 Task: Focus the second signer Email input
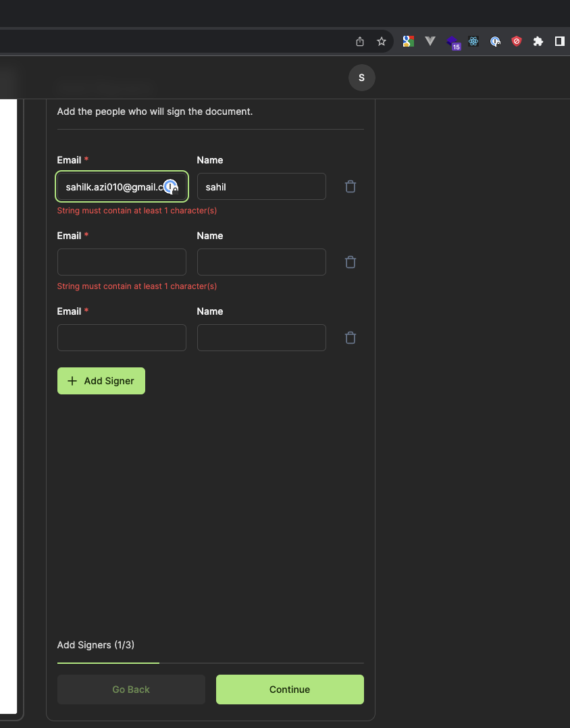pyautogui.click(x=122, y=262)
